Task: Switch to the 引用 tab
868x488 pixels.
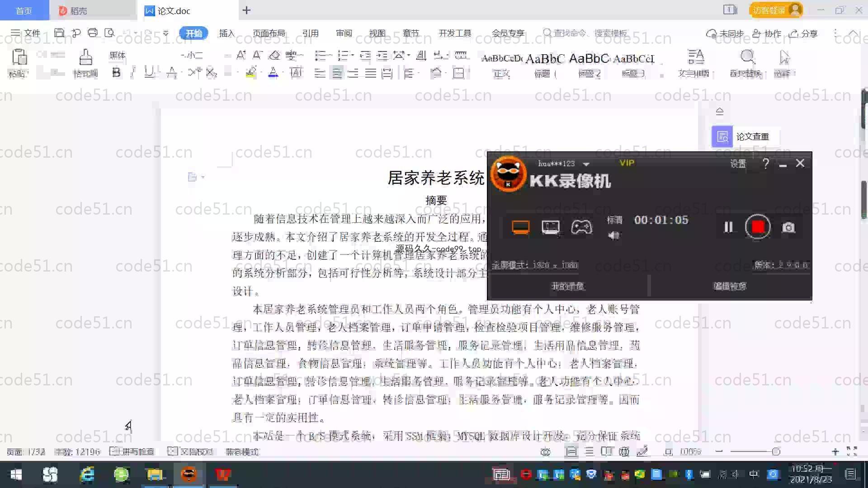Action: [x=310, y=33]
